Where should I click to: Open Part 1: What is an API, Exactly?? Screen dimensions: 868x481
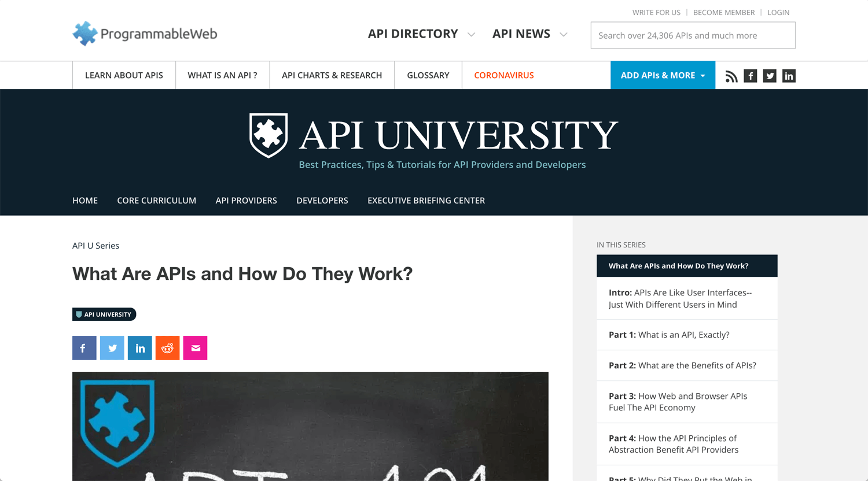pos(687,335)
